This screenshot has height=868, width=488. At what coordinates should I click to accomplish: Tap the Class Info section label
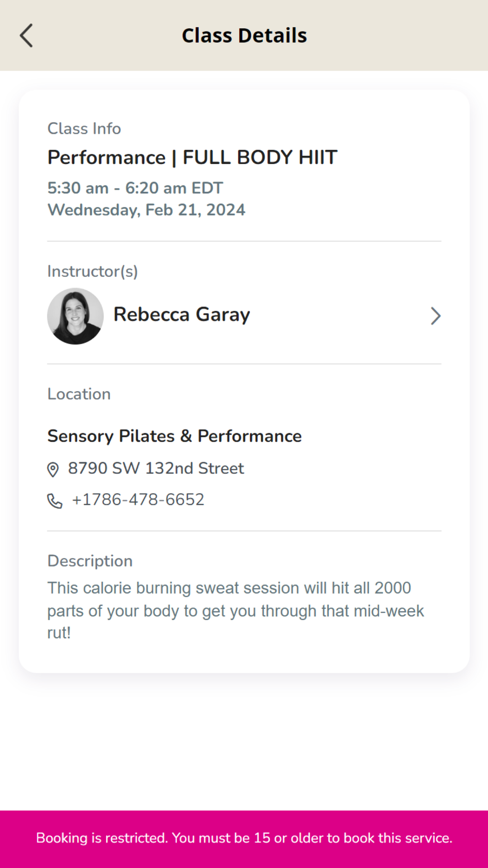coord(84,129)
